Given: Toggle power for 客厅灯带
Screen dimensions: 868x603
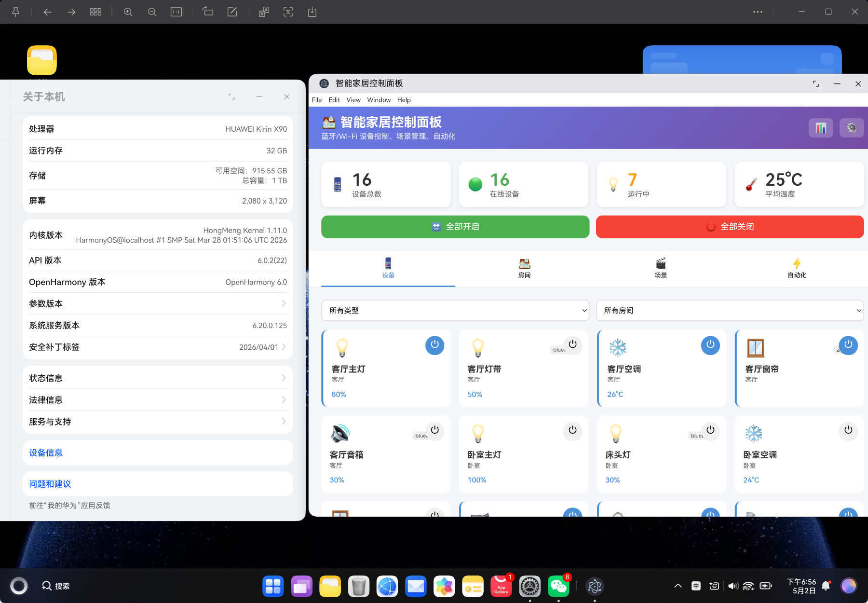Looking at the screenshot, I should coord(572,345).
